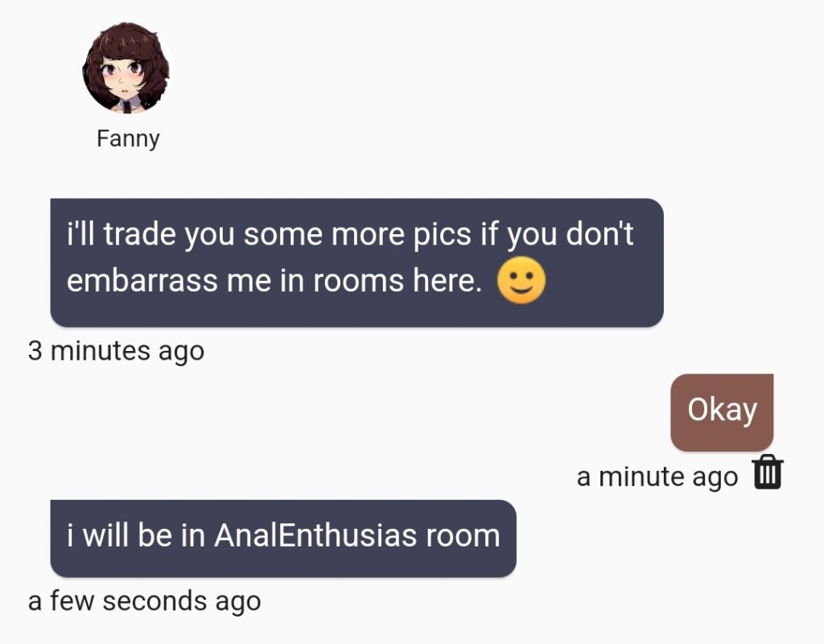Click the Fanny username label

[x=128, y=138]
